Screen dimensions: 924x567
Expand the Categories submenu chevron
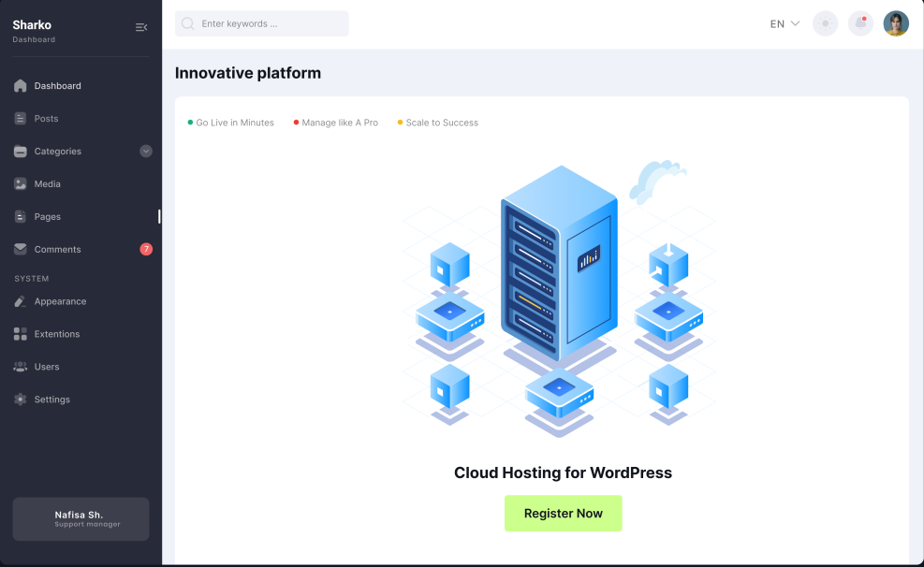tap(146, 152)
